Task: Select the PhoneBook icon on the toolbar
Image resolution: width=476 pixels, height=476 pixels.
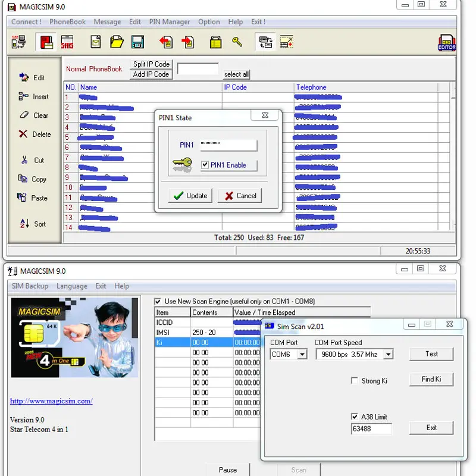Action: tap(46, 42)
